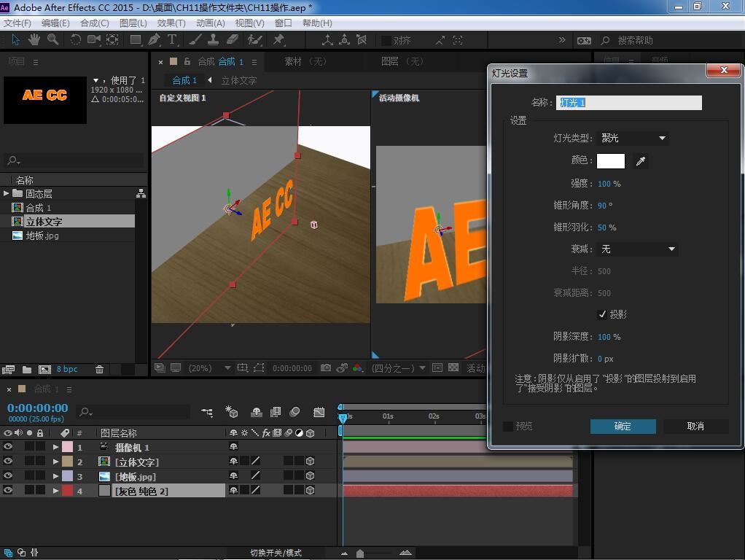Viewport: 745px width, 560px height.
Task: Toggle 3D layer switch for 立体文字
Action: click(x=311, y=461)
